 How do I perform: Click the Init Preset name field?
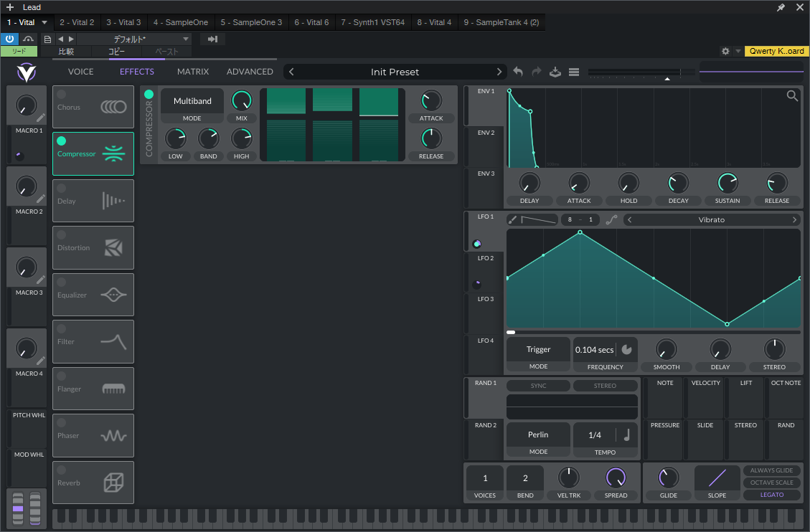pos(395,72)
